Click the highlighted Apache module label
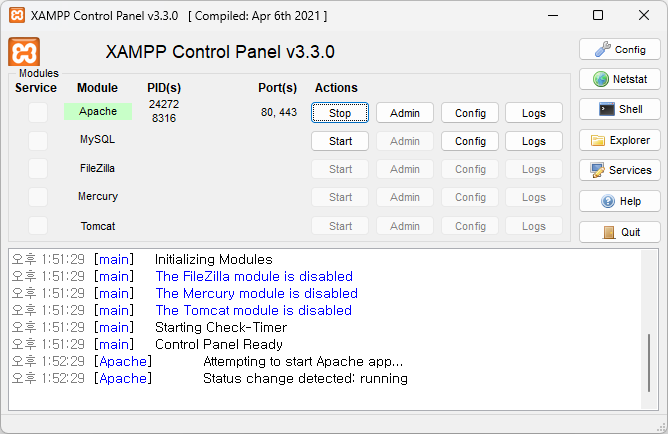 pos(98,111)
